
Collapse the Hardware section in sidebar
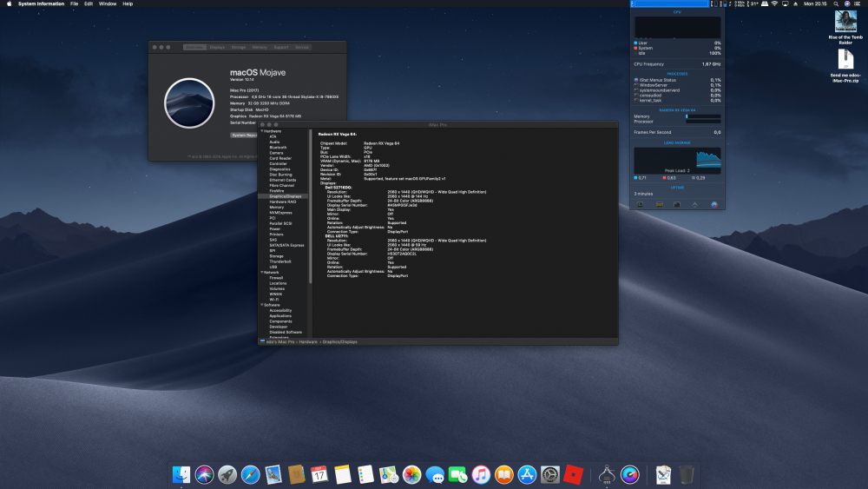pos(262,131)
